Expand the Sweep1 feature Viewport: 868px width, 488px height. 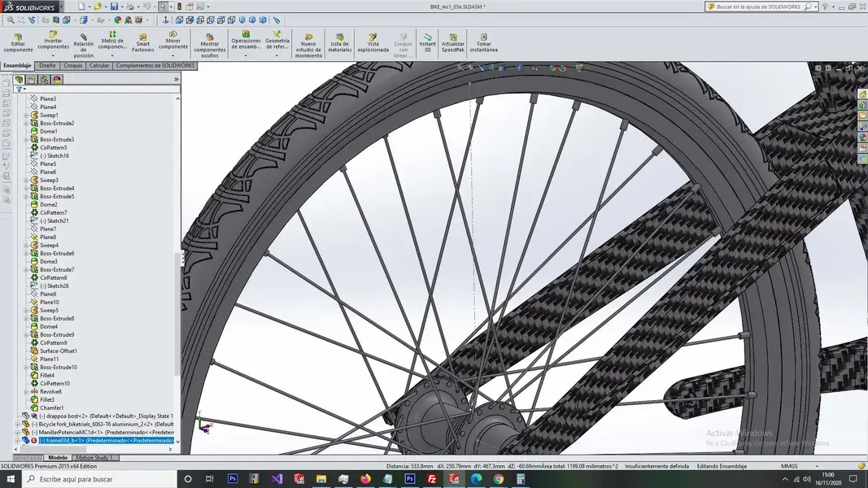(26, 115)
